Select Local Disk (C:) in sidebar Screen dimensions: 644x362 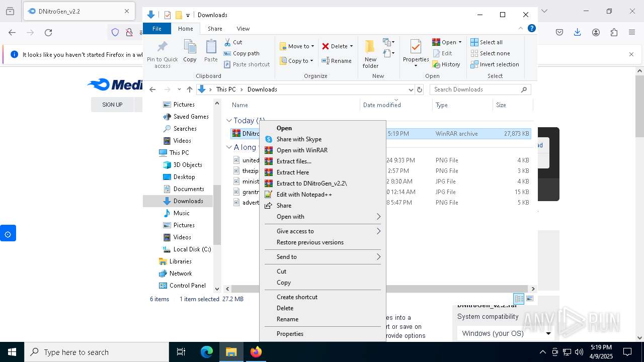187,249
